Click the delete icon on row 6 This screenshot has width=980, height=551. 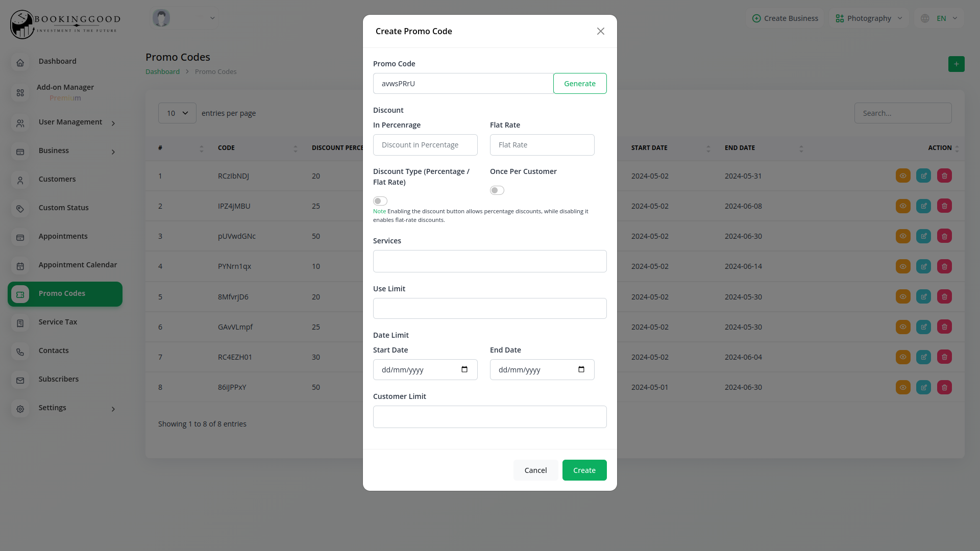pos(944,327)
